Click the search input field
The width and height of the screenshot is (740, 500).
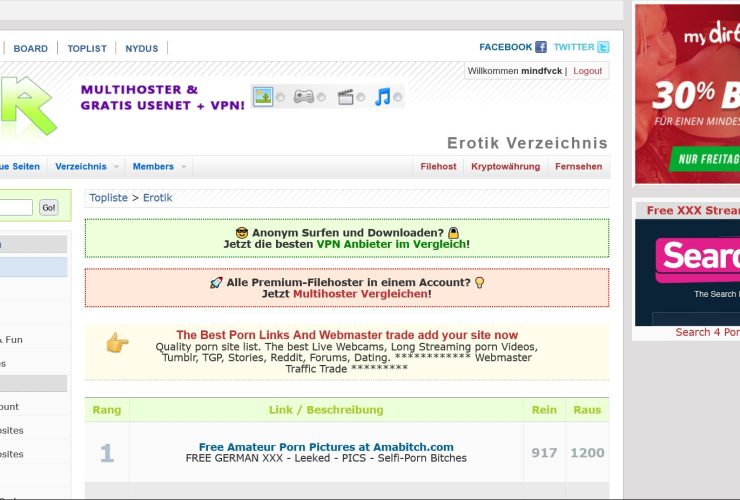pos(16,208)
